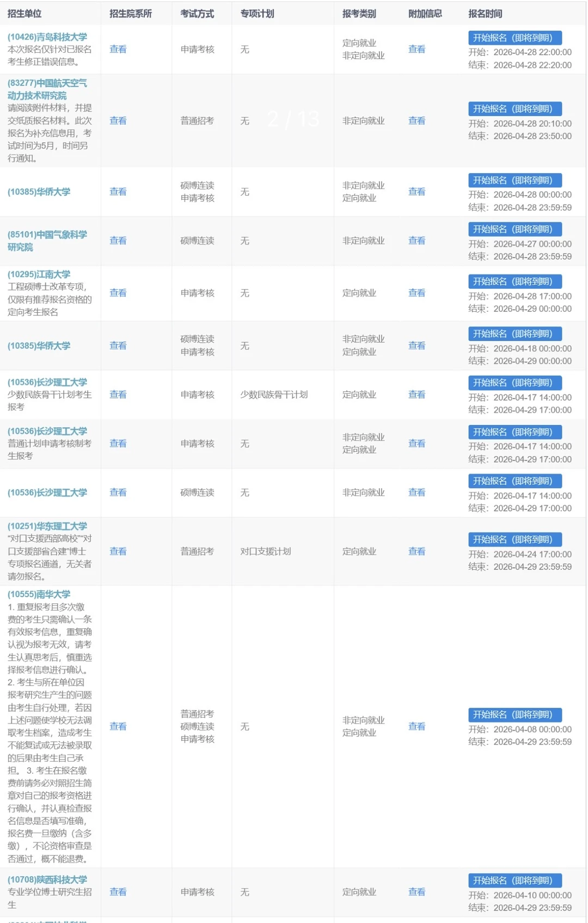View 招生院系所 in 长沙理工大学 少数民族骨干计划 row

pyautogui.click(x=118, y=394)
